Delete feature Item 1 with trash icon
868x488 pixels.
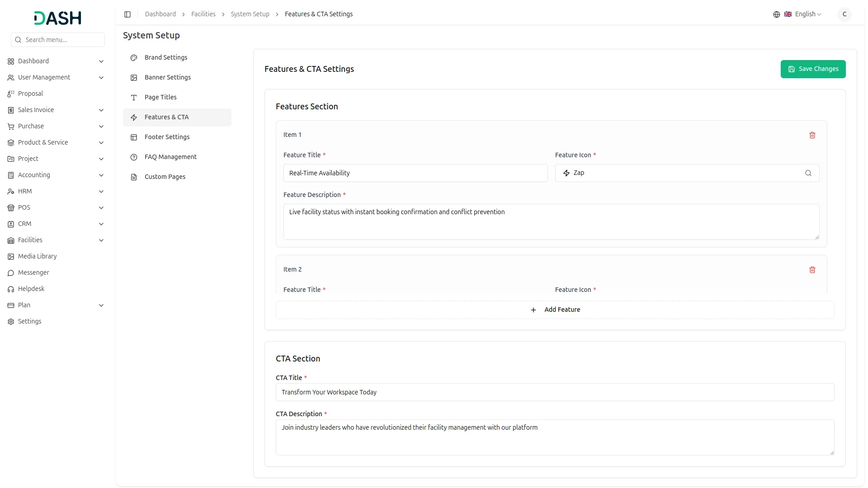pyautogui.click(x=812, y=135)
